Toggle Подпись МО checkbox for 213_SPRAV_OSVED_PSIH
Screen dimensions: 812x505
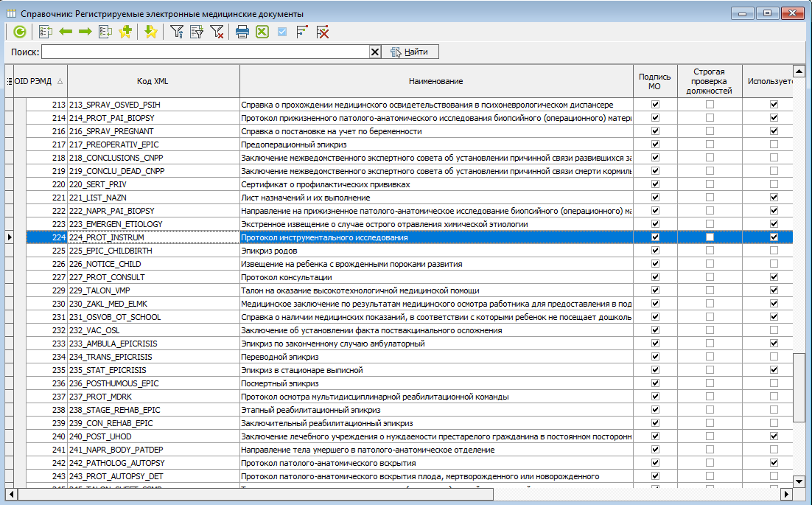(655, 105)
